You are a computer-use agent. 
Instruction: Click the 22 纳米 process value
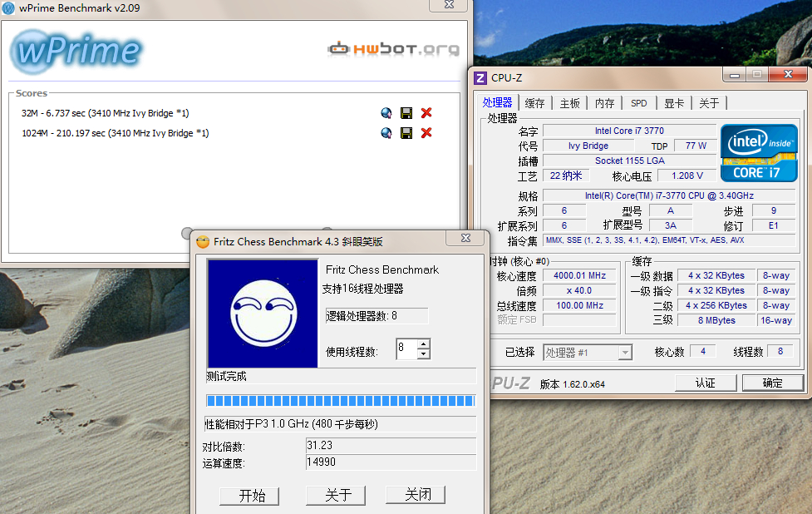565,176
